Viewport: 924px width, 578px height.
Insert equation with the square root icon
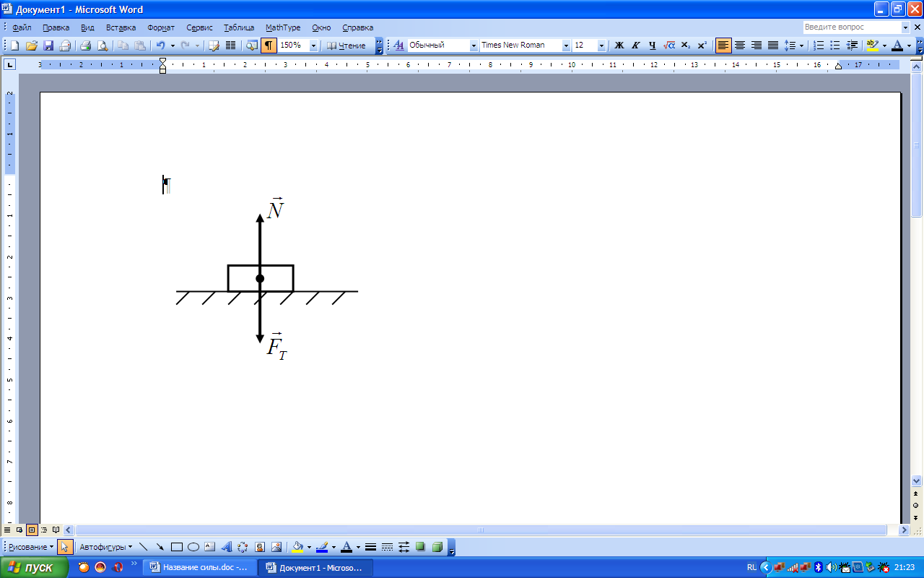(669, 46)
